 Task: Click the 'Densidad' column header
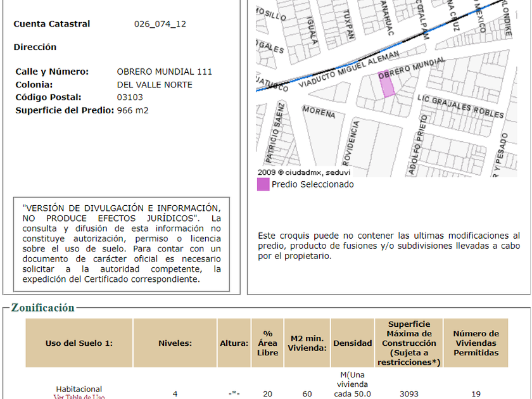(x=353, y=343)
